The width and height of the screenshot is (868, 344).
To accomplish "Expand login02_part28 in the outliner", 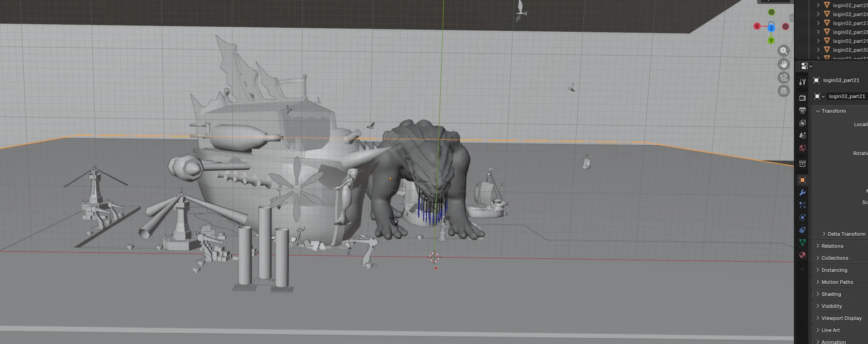I will tap(818, 32).
